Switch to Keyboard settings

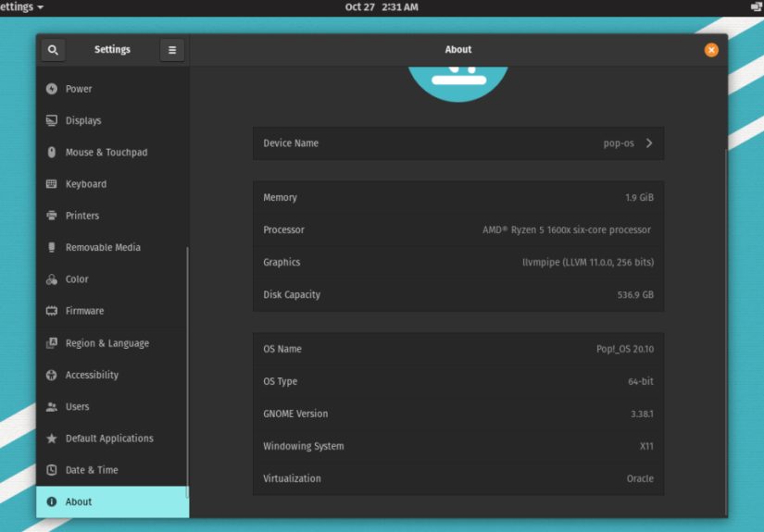113,183
